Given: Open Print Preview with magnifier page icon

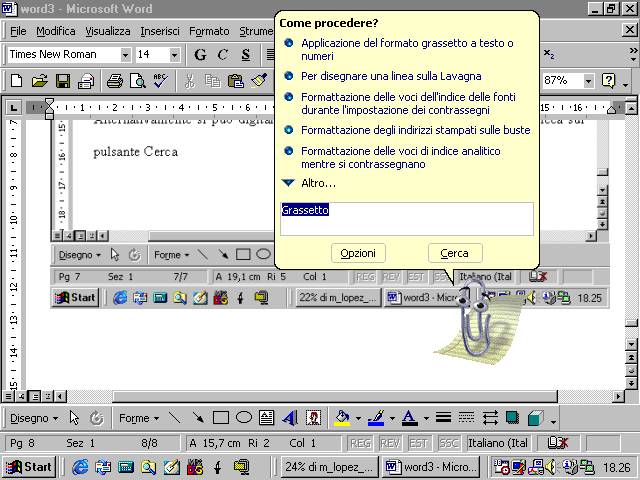Looking at the screenshot, I should click(138, 80).
